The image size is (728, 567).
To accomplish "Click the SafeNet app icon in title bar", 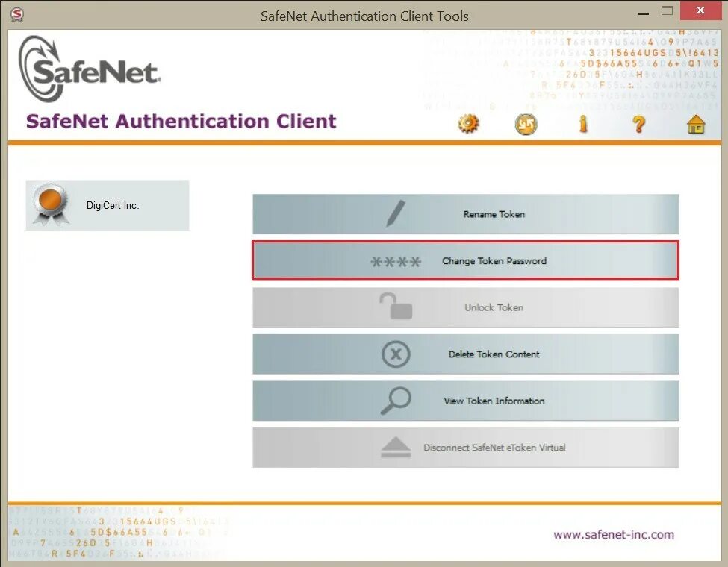I will click(16, 15).
